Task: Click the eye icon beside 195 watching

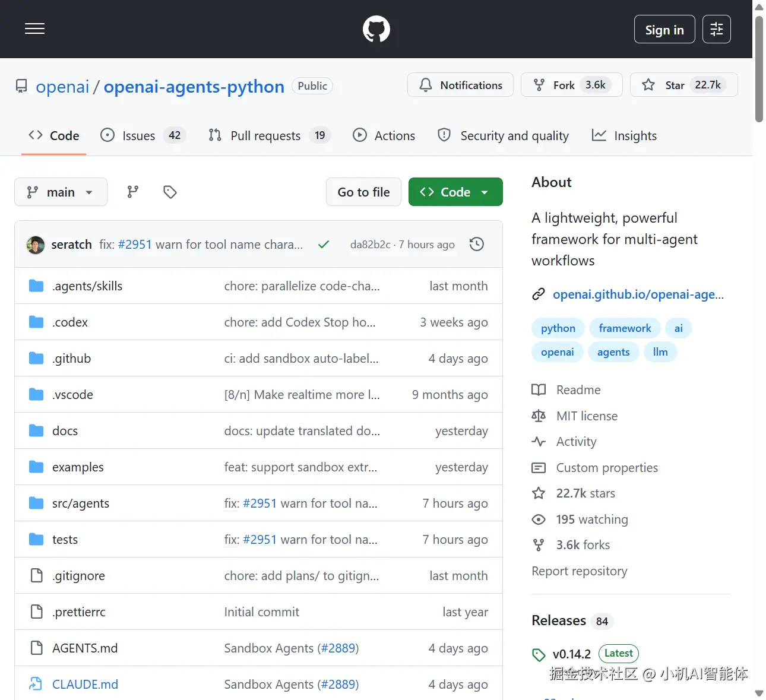Action: 539,520
